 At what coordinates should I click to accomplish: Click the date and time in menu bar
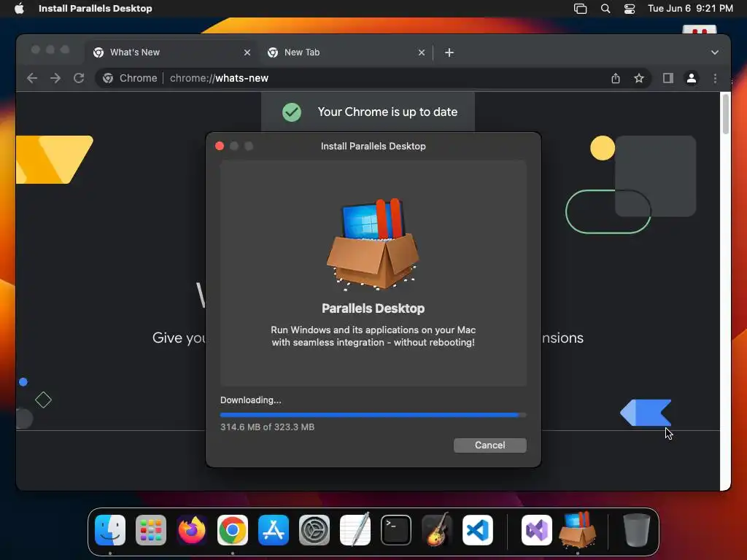click(690, 9)
